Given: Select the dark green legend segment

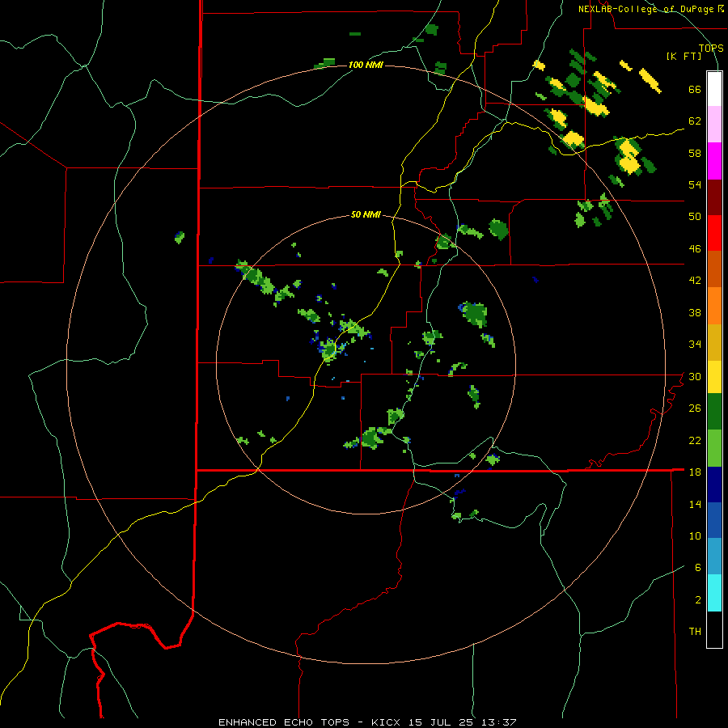Looking at the screenshot, I should coord(714,412).
